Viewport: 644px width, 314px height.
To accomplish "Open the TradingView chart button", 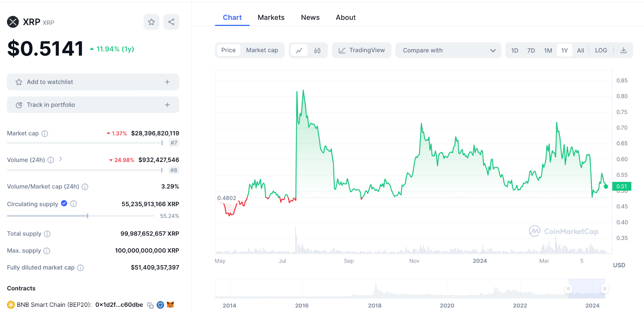I will 361,50.
